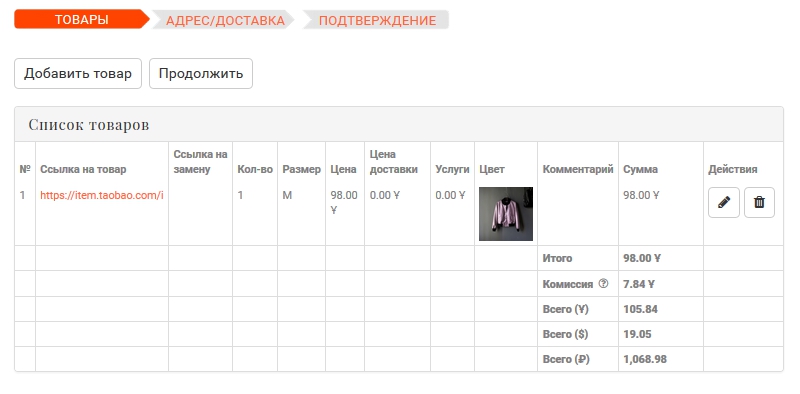The height and width of the screenshot is (394, 800).
Task: Click the Цена доставки column header
Action: (x=393, y=162)
